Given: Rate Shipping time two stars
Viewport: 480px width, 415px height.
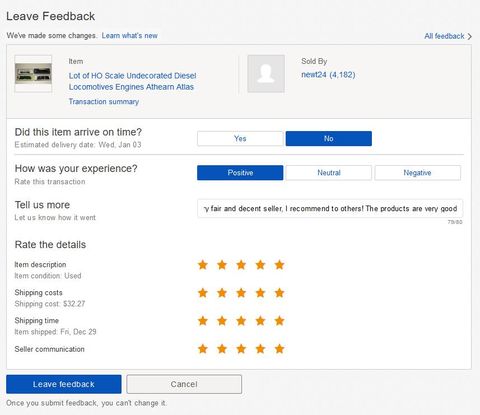Looking at the screenshot, I should 222,321.
